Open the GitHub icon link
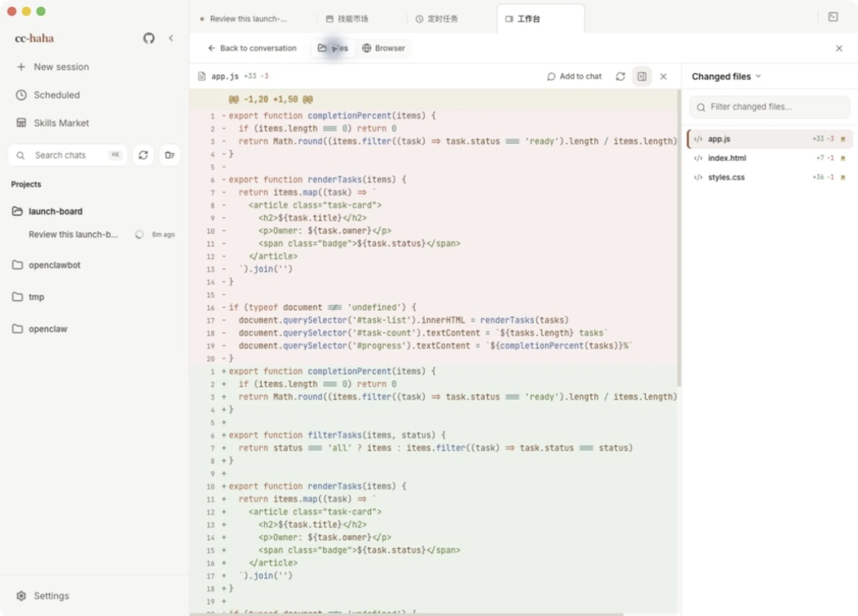 point(148,38)
